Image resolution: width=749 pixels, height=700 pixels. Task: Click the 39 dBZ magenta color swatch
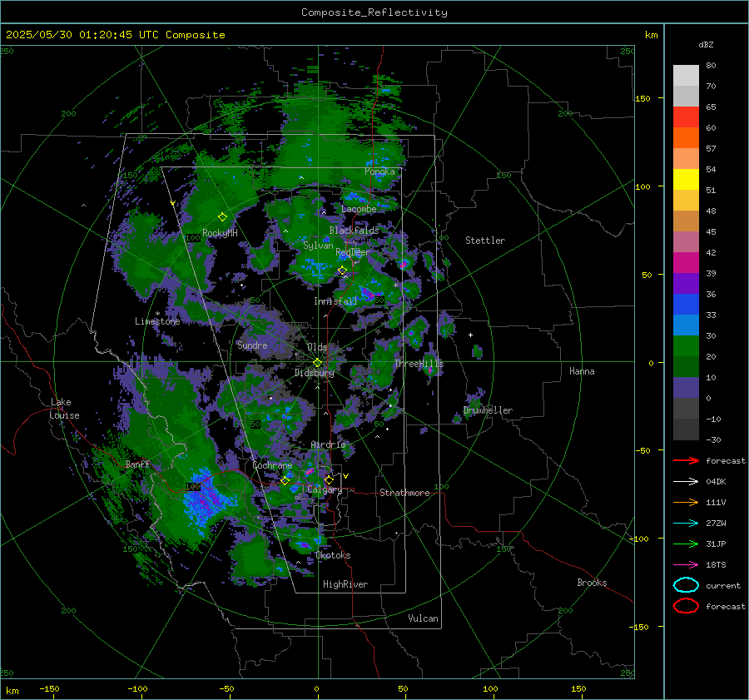pyautogui.click(x=686, y=263)
